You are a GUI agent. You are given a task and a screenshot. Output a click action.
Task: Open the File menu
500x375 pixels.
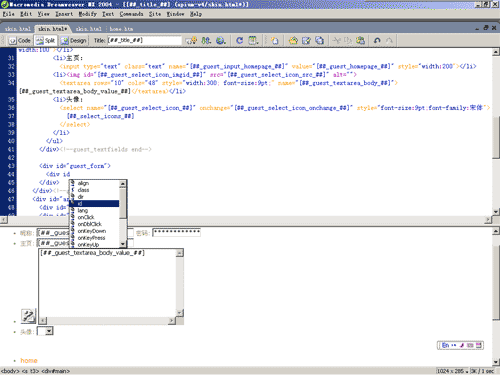9,14
